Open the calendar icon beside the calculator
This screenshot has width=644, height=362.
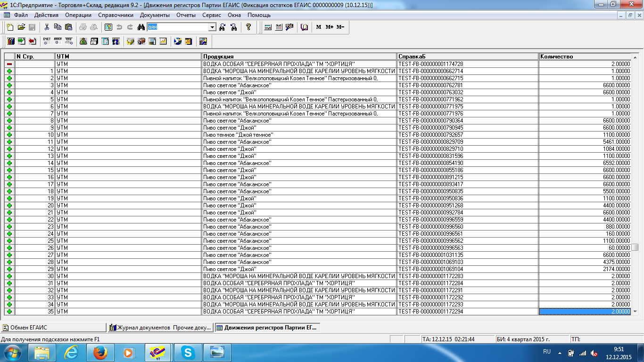(x=279, y=27)
